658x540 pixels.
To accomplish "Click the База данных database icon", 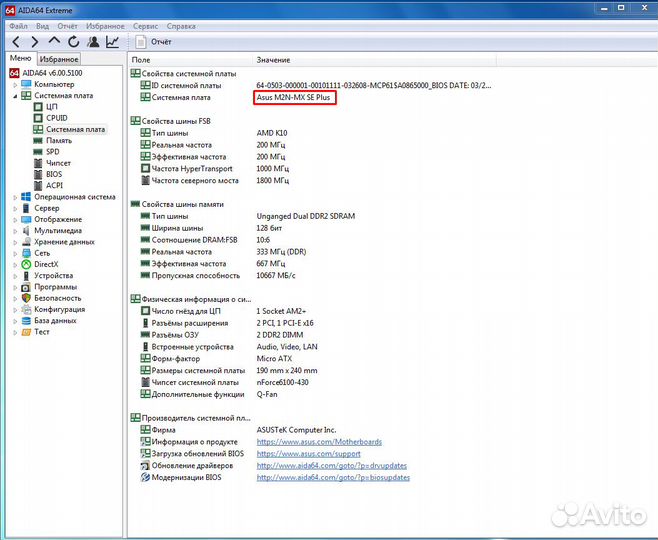I will tap(26, 321).
